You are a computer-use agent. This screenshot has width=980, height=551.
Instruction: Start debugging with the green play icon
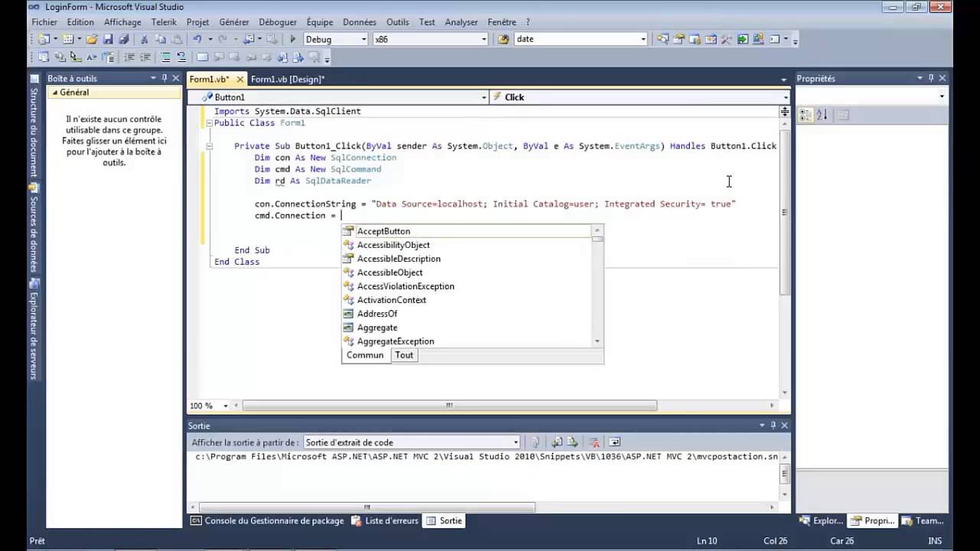[293, 39]
